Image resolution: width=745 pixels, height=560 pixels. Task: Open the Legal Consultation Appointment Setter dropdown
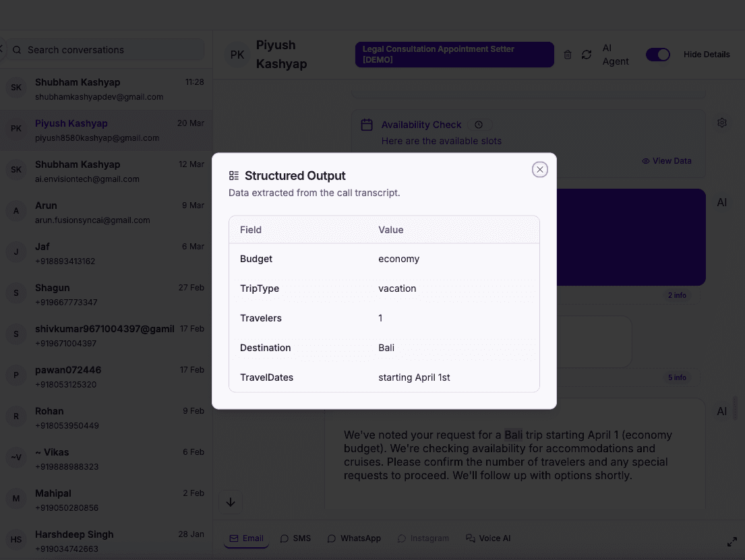pos(454,55)
